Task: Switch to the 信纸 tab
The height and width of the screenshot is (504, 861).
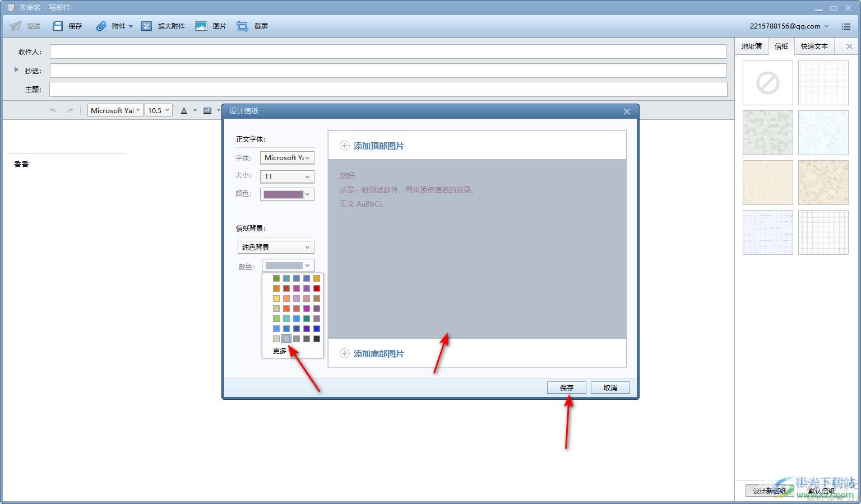Action: pos(781,46)
